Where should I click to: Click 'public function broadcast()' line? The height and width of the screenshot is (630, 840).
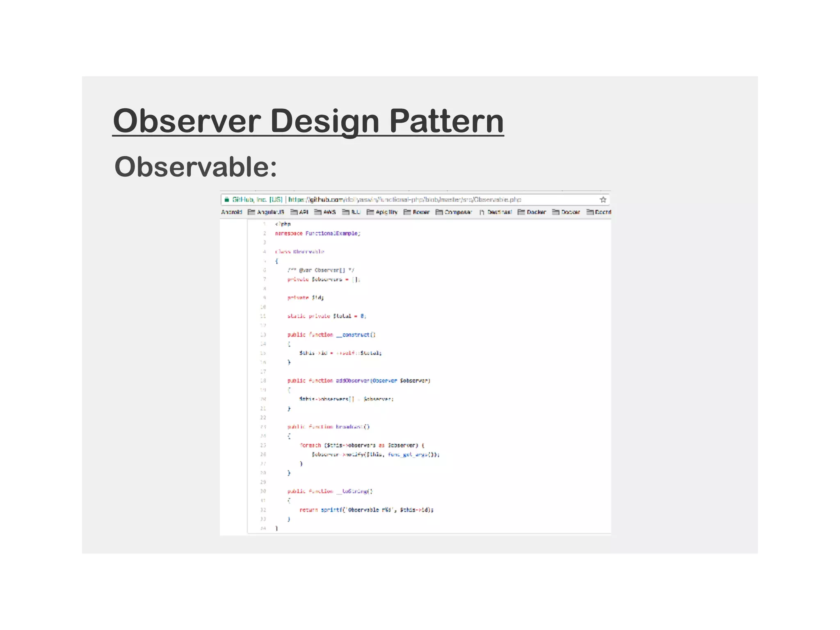tap(328, 427)
